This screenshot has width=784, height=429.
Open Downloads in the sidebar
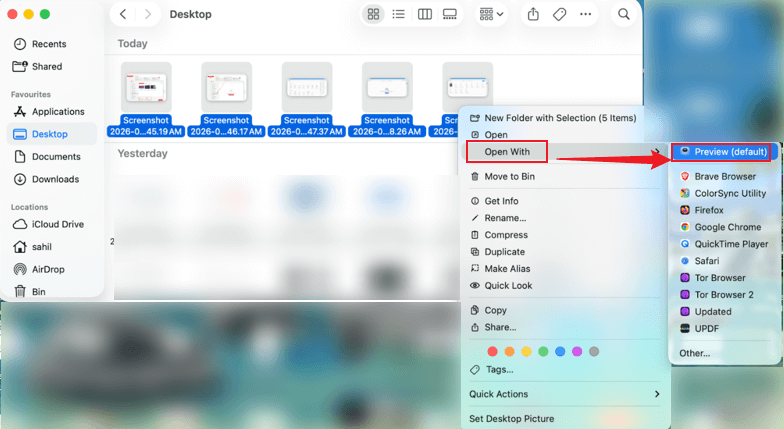tap(55, 179)
